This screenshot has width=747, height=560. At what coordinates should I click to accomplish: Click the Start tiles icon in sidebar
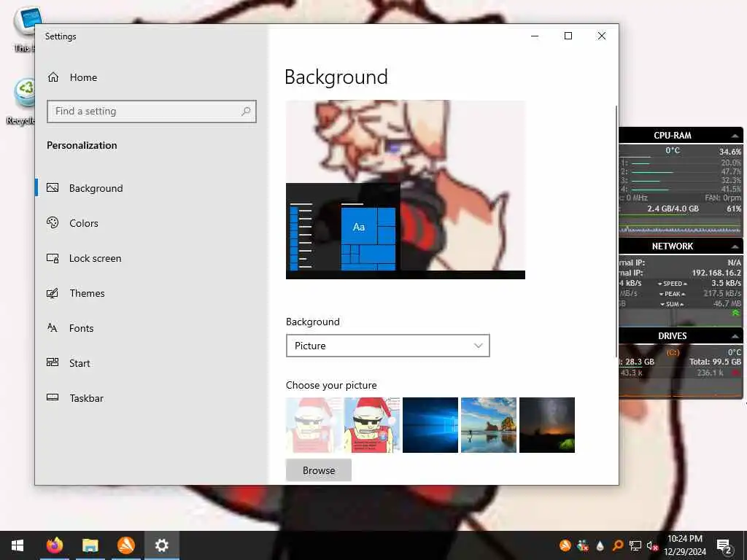[x=53, y=362]
